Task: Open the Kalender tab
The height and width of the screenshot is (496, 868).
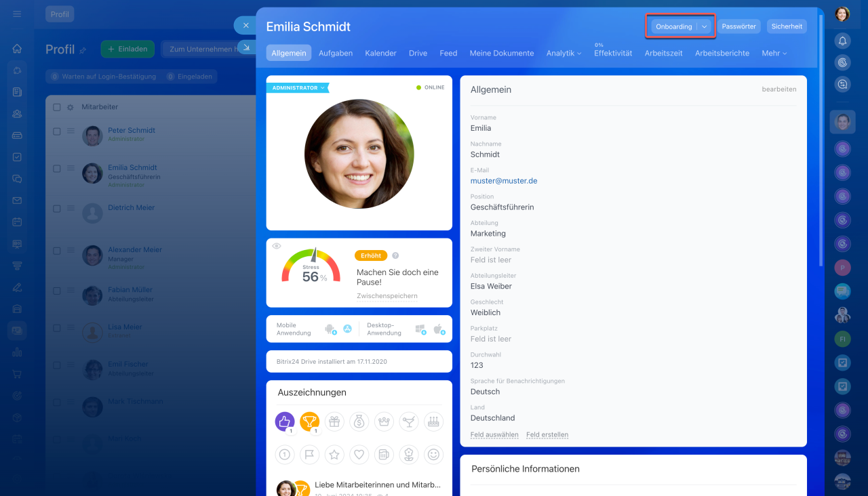Action: tap(380, 53)
